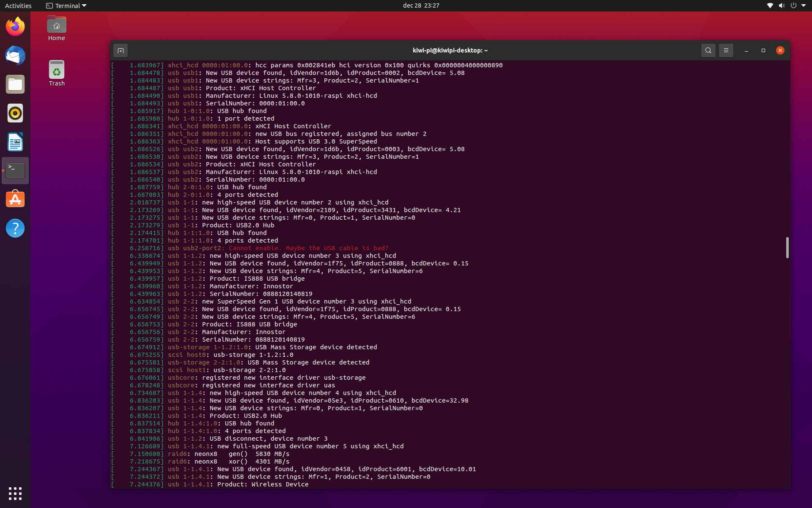Click the terminal search icon

708,50
